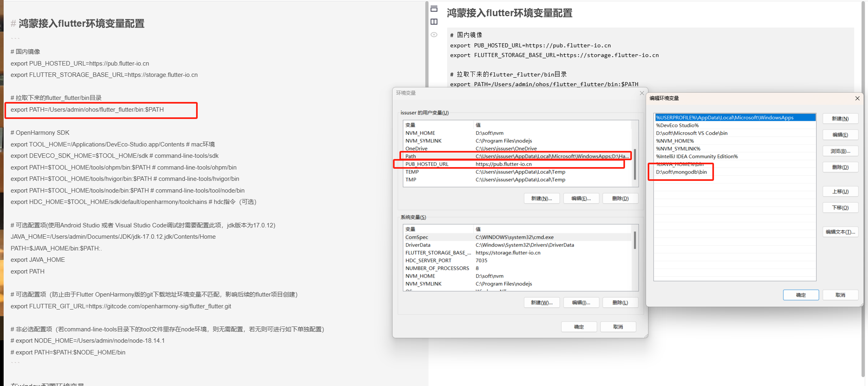Click editor line export FLUTTER_GIT_URL
Image resolution: width=868 pixels, height=386 pixels.
[121, 306]
